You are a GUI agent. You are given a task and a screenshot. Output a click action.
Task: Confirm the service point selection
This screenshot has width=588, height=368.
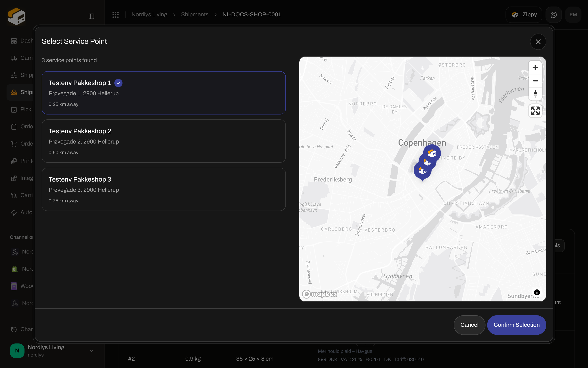pyautogui.click(x=517, y=325)
